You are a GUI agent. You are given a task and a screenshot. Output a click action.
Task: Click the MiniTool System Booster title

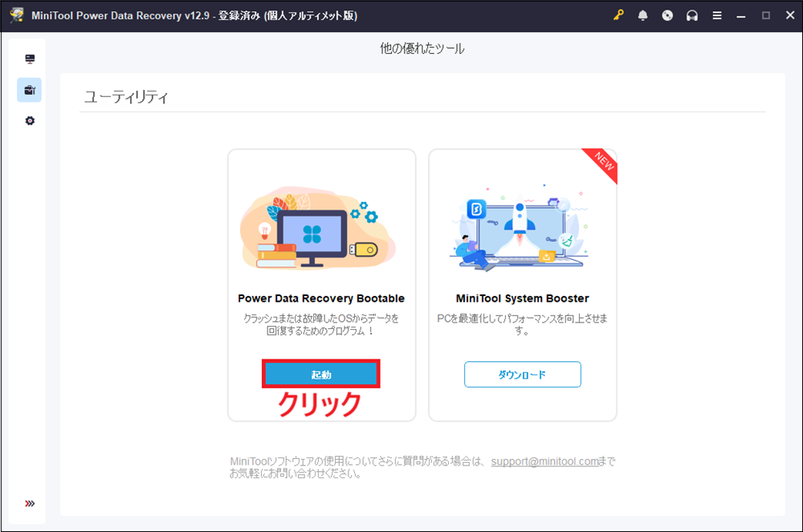(523, 298)
